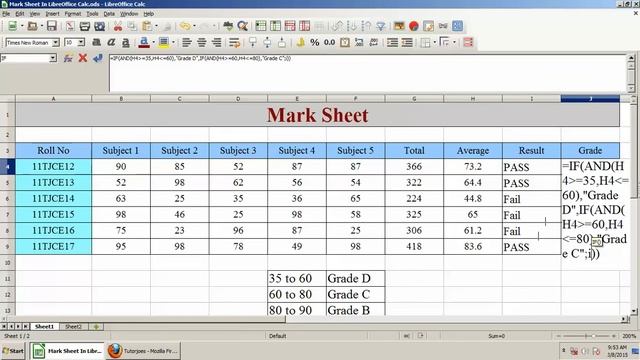Open the Name Box dropdown arrow
The height and width of the screenshot is (360, 640).
[53, 58]
